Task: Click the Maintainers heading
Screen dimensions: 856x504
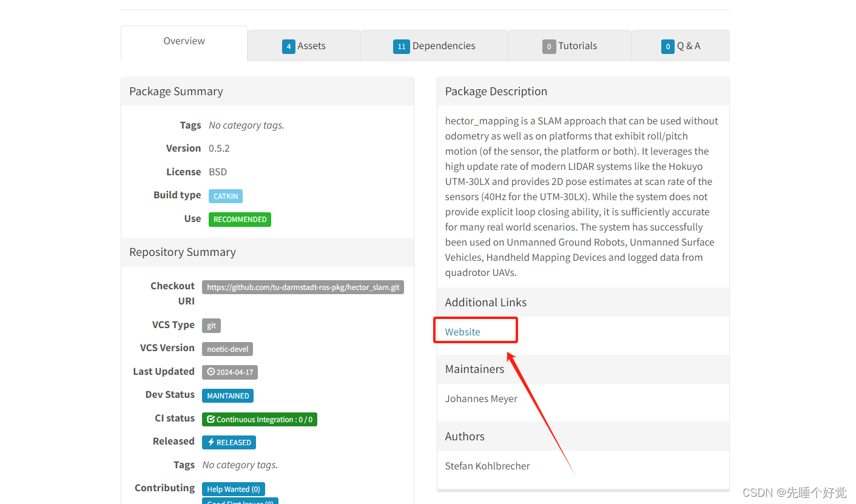Action: coord(474,369)
